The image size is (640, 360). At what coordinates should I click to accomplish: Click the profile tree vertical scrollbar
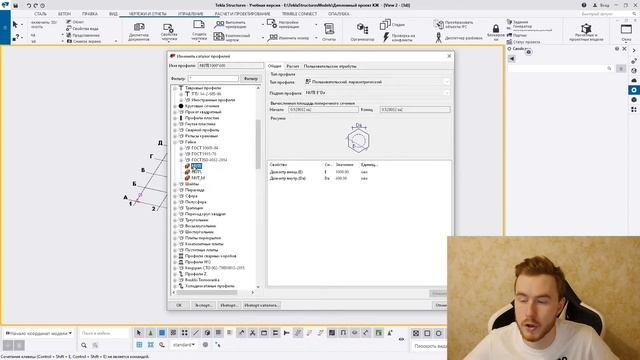pos(258,144)
